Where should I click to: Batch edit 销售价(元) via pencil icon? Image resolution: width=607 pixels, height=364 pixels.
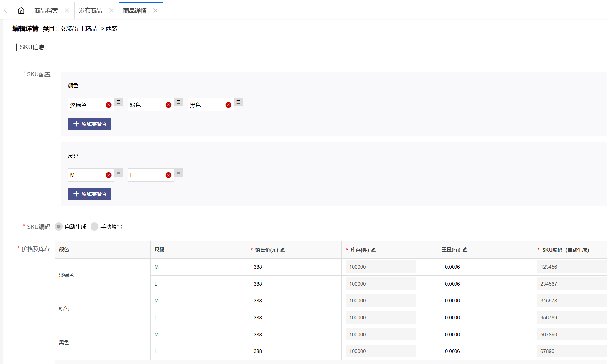point(283,250)
